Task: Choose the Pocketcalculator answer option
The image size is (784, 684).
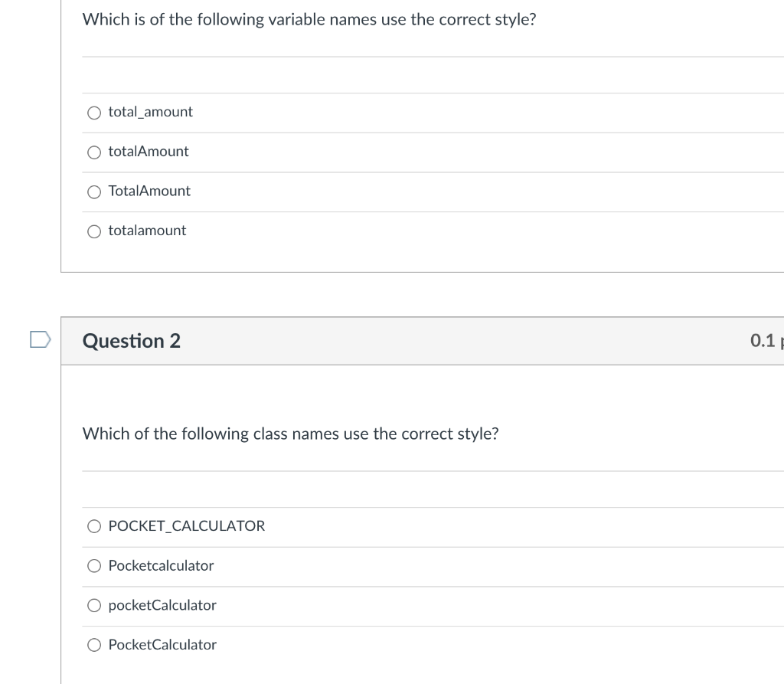Action: 93,566
